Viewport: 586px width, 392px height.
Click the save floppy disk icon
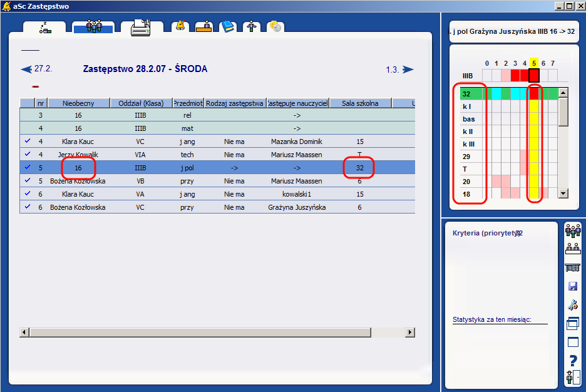tap(572, 287)
